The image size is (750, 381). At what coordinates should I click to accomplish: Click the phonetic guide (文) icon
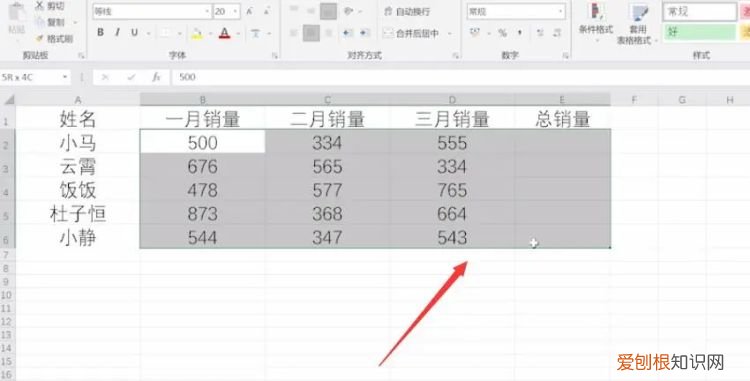(x=256, y=33)
